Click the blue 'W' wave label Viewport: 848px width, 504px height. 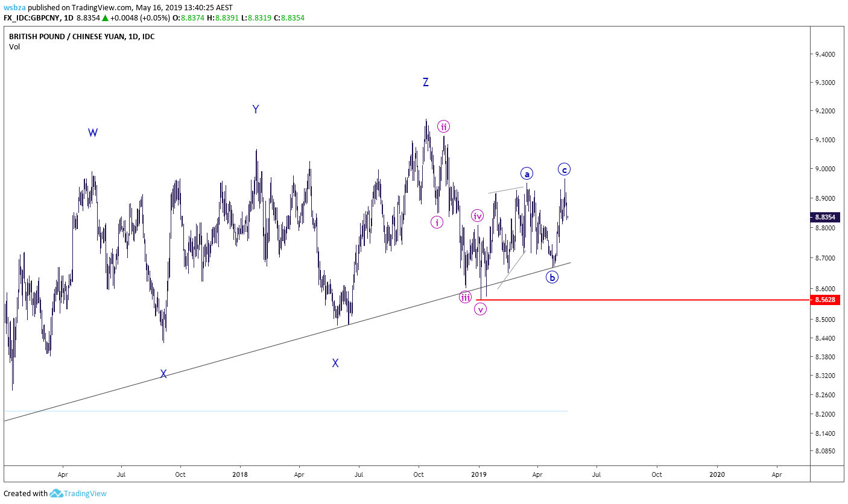click(92, 133)
